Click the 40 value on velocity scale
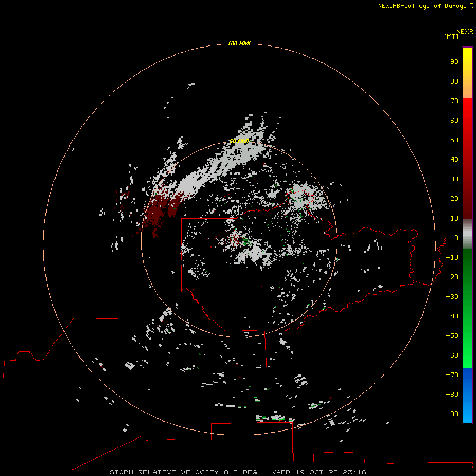This screenshot has height=476, width=476. tap(454, 160)
